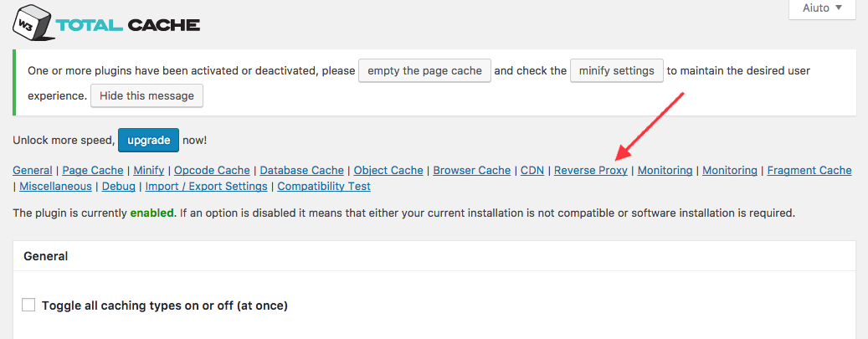This screenshot has height=339, width=868.
Task: Go to the Minify anchor link
Action: pyautogui.click(x=149, y=171)
